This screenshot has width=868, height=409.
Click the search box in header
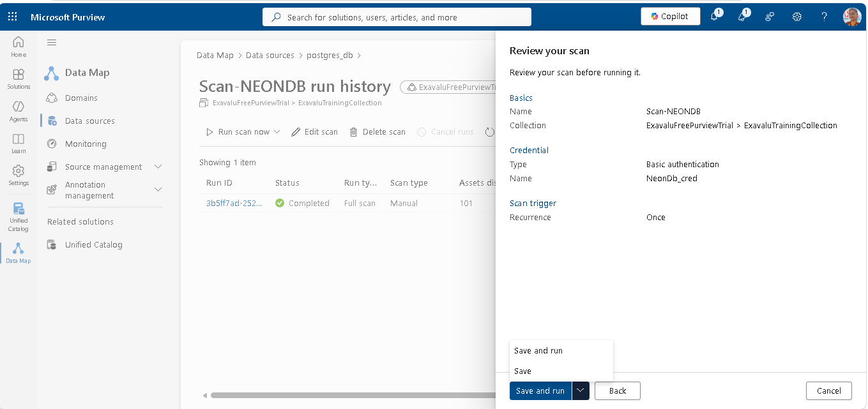click(397, 17)
